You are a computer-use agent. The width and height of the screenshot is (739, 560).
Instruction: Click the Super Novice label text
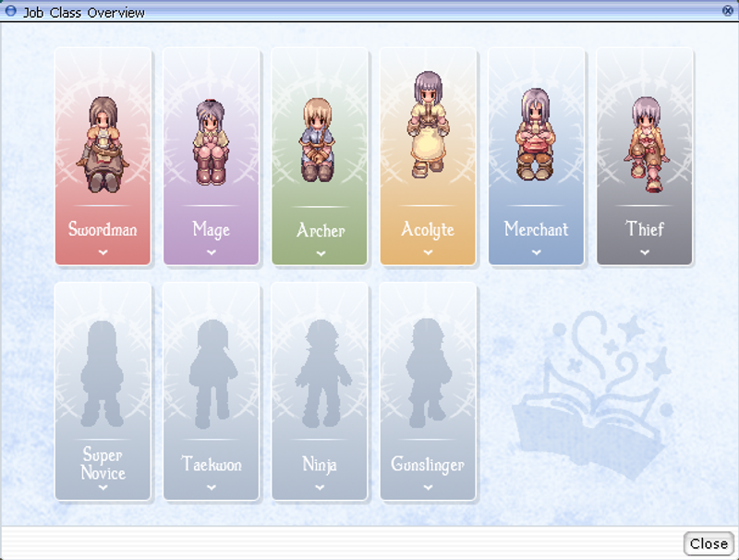click(x=103, y=463)
